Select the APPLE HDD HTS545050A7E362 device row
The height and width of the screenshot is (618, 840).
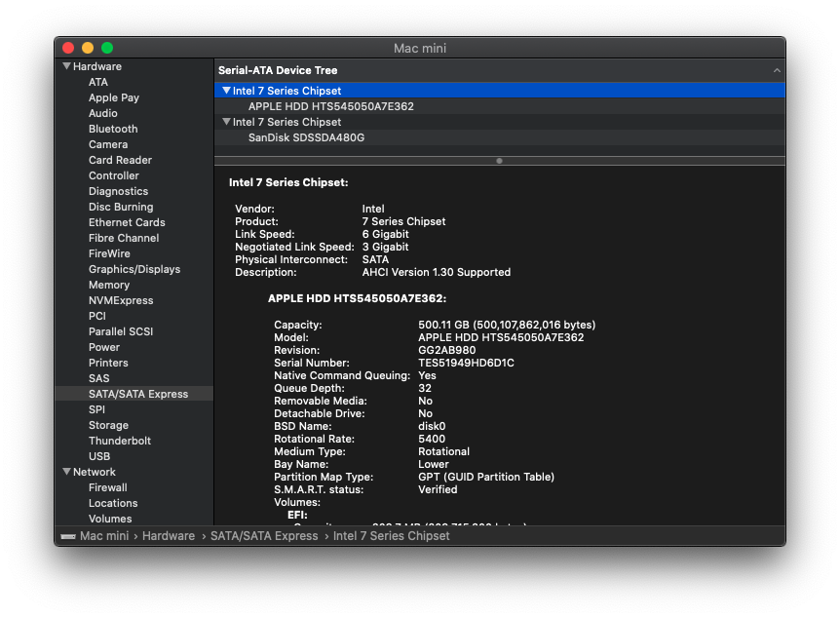(499, 106)
